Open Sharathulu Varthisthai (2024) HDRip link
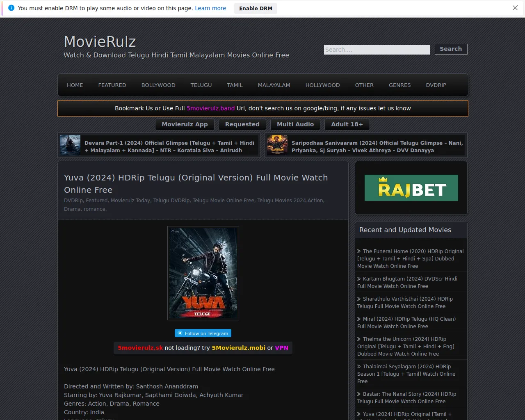This screenshot has height=420, width=525. pos(405,303)
